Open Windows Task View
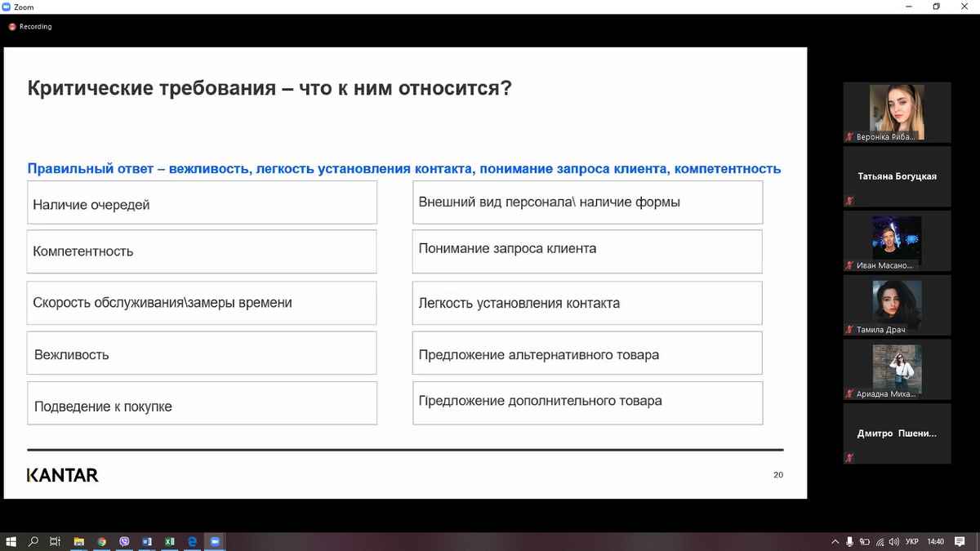 click(x=56, y=541)
